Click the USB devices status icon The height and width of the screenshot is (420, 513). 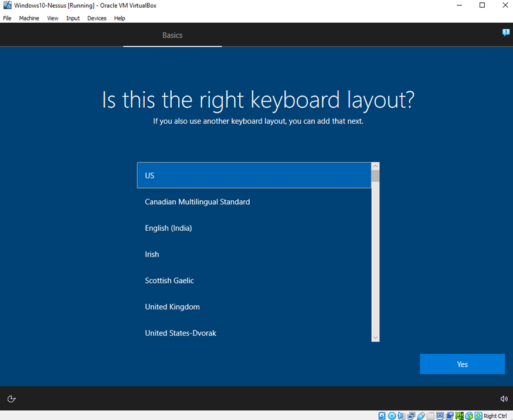[421, 416]
